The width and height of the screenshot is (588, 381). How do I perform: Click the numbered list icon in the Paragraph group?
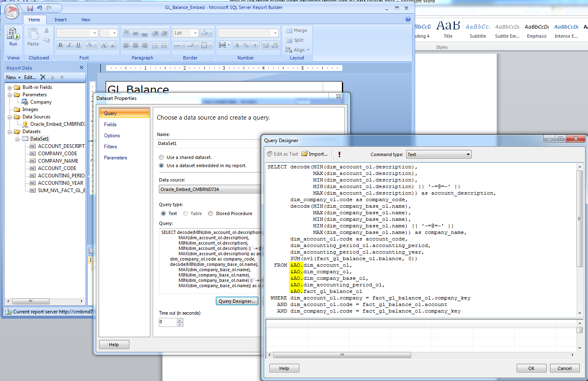[x=164, y=45]
